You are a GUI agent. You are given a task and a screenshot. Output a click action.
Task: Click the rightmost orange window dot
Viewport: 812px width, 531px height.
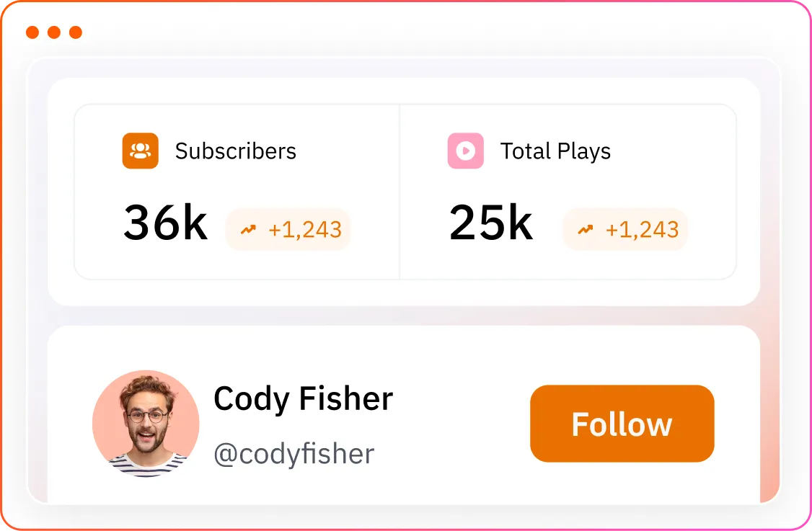(75, 32)
